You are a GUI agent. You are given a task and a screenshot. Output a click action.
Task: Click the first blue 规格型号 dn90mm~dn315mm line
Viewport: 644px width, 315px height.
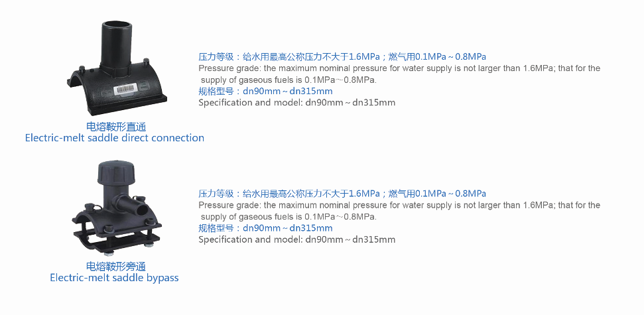pos(265,91)
